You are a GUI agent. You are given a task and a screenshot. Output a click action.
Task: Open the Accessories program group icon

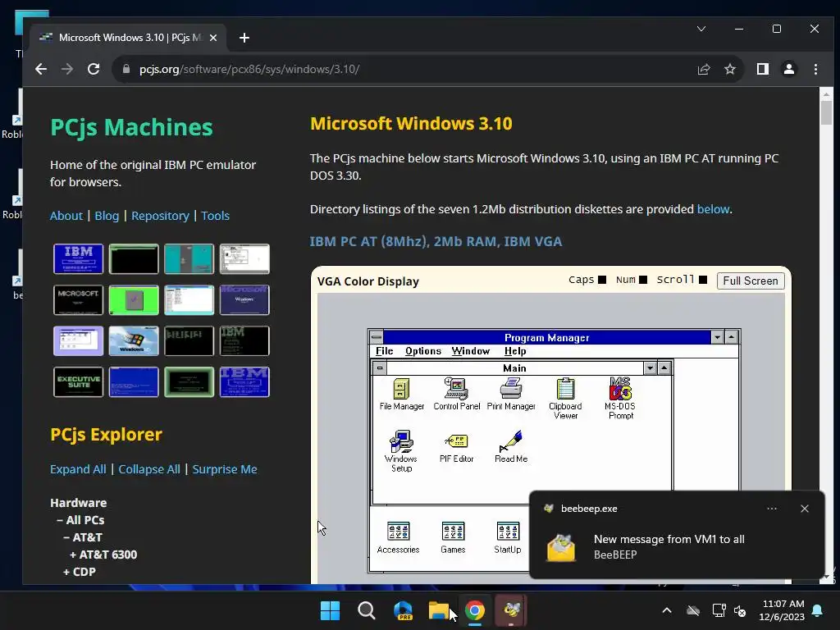click(398, 537)
